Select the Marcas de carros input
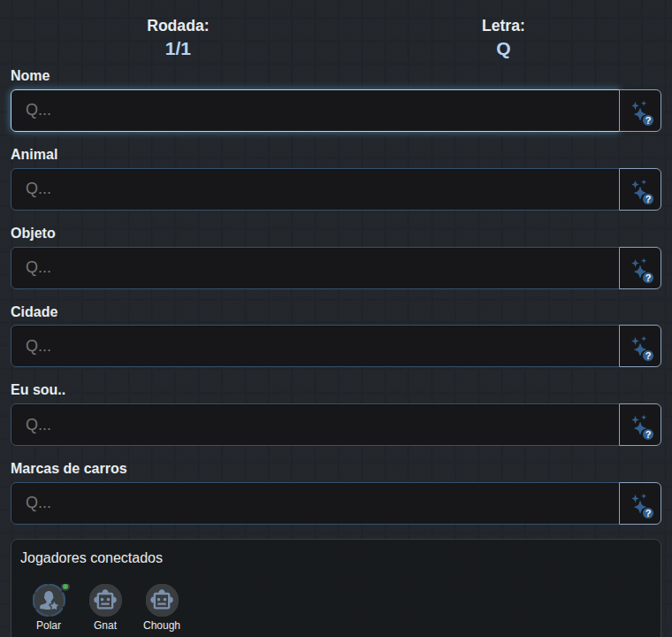 [x=315, y=503]
